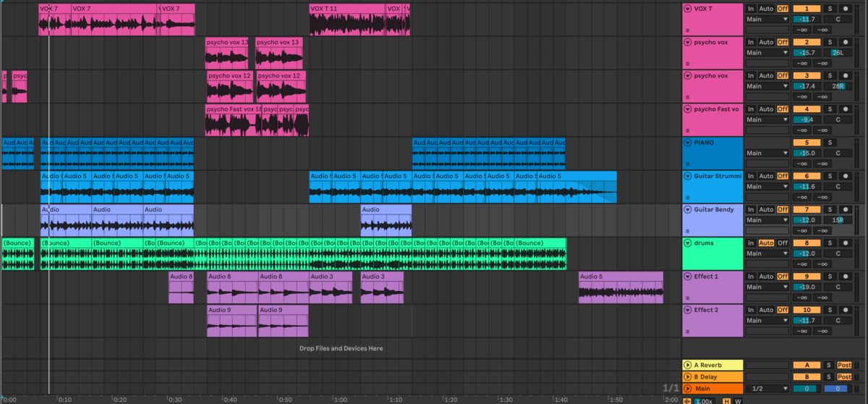Set drums monitoring to Off
The width and height of the screenshot is (868, 404).
(x=783, y=243)
